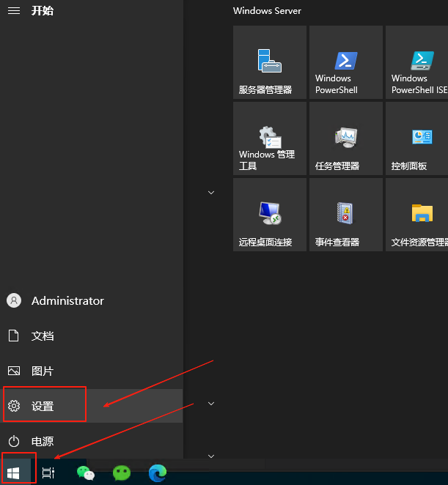
Task: Open the 图片 folder entry
Action: coord(92,371)
